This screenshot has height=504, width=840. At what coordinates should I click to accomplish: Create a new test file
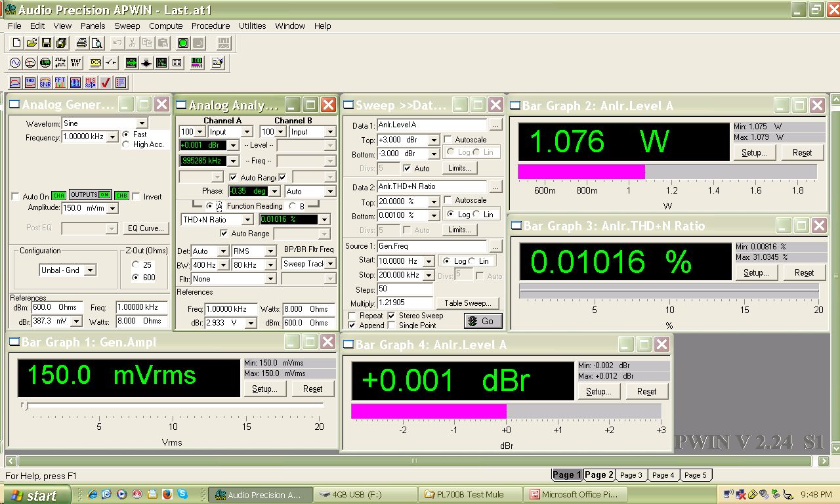(16, 43)
